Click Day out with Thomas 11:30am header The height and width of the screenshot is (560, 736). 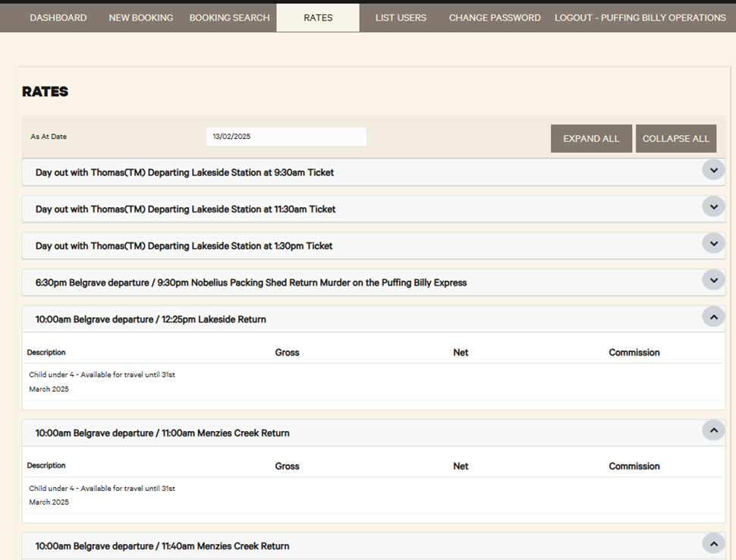(373, 209)
